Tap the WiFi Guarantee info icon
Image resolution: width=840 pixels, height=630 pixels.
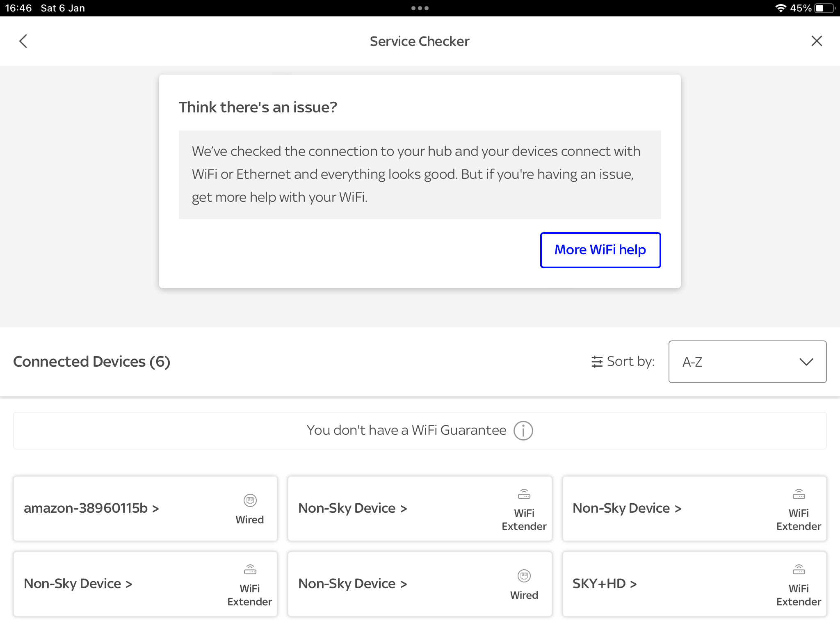[523, 431]
